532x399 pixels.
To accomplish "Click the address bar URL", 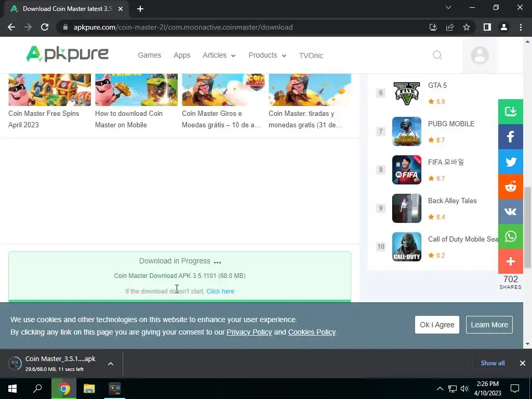I will coord(183,27).
